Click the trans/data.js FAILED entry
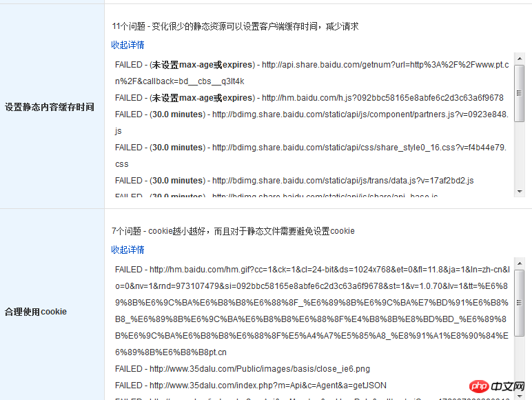This screenshot has width=532, height=400. pyautogui.click(x=294, y=181)
